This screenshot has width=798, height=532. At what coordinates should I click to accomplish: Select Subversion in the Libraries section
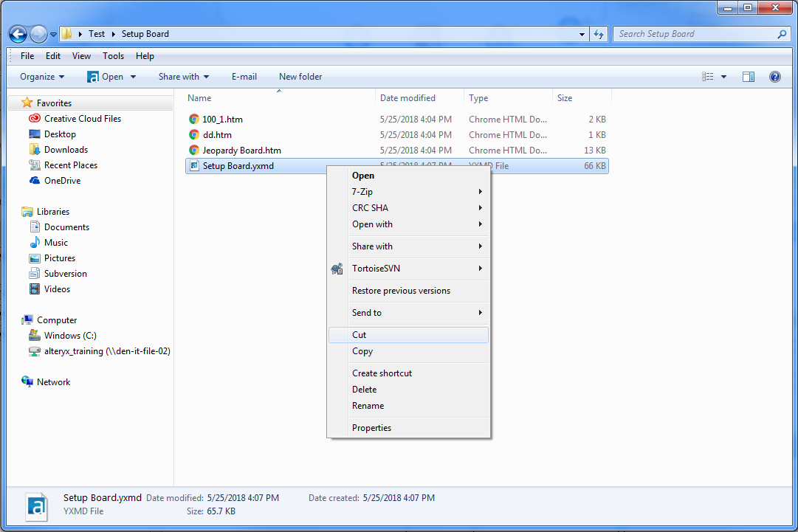(x=65, y=273)
